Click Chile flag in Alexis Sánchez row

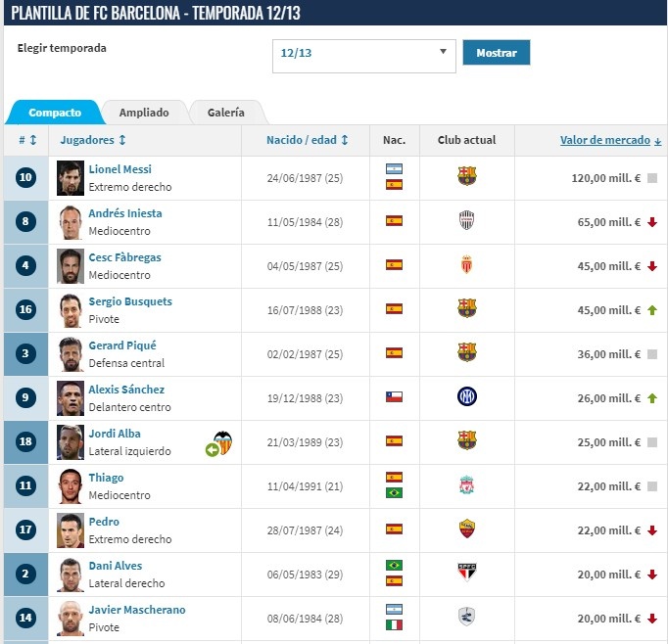pos(394,397)
